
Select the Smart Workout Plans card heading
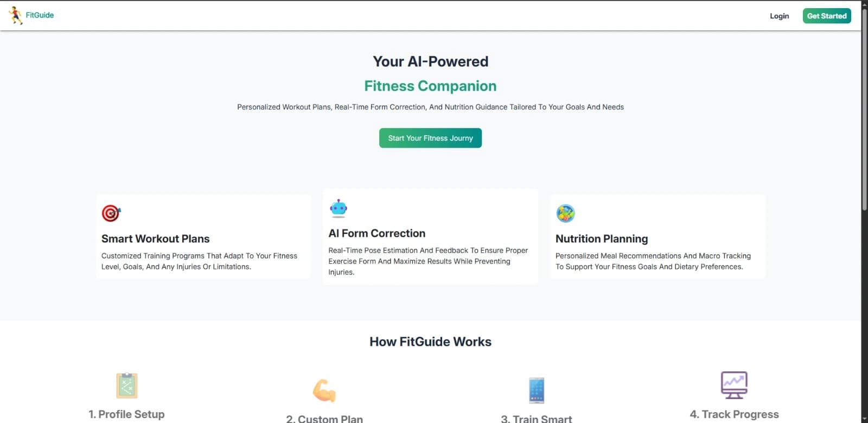155,239
